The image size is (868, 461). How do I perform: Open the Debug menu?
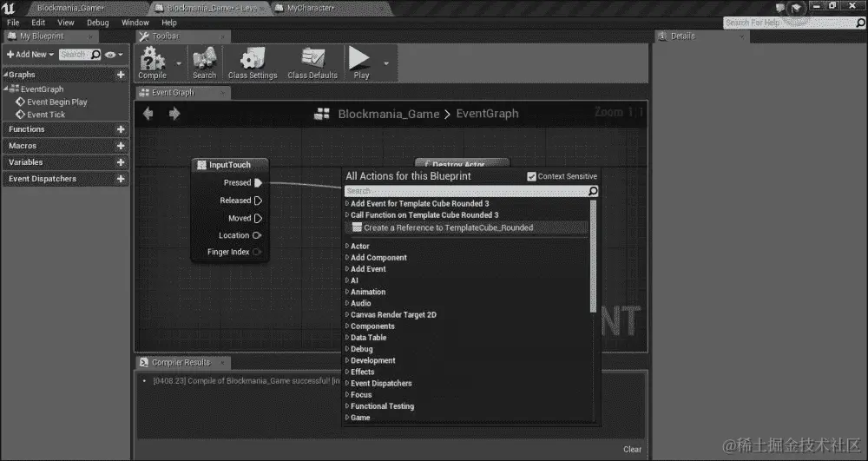[x=97, y=23]
